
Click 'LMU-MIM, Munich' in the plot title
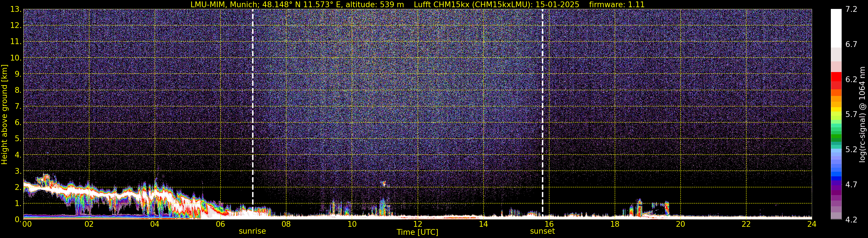click(224, 4)
